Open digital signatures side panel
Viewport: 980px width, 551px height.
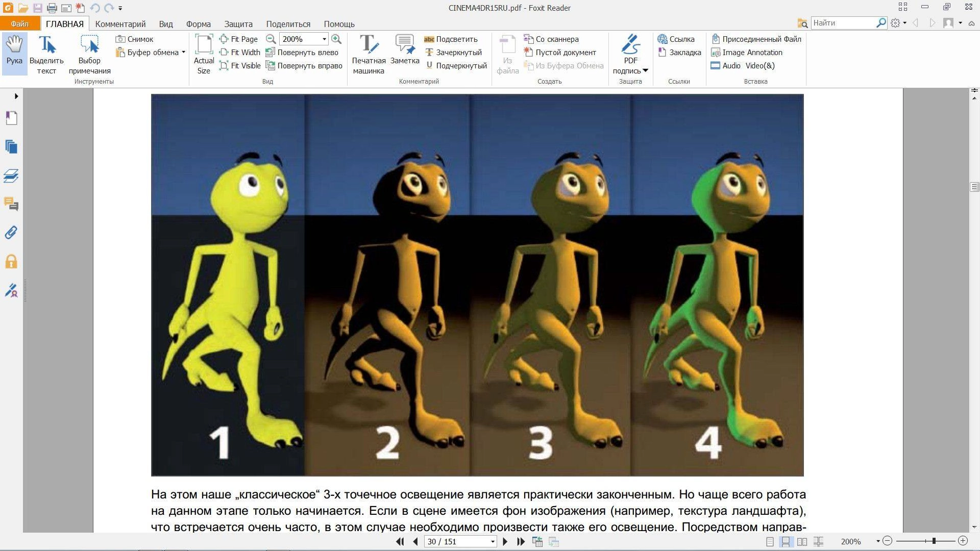coord(11,290)
